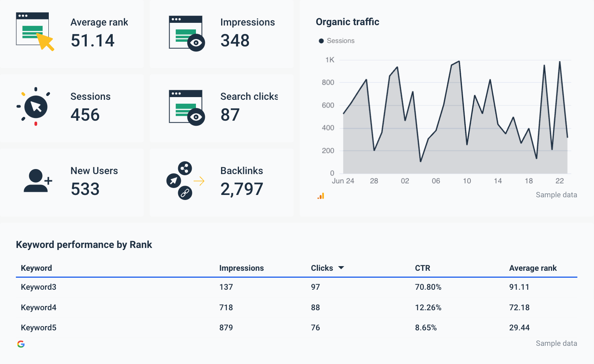Screen dimensions: 594x364
Task: Click the CTR value 8.65%
Action: (426, 328)
